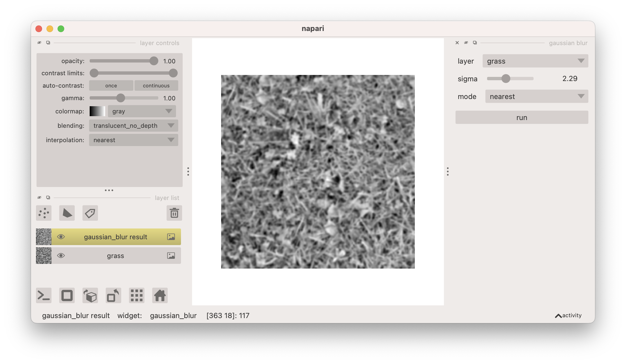Open the mode dropdown in gaussian blur panel
This screenshot has height=364, width=626.
pyautogui.click(x=536, y=96)
